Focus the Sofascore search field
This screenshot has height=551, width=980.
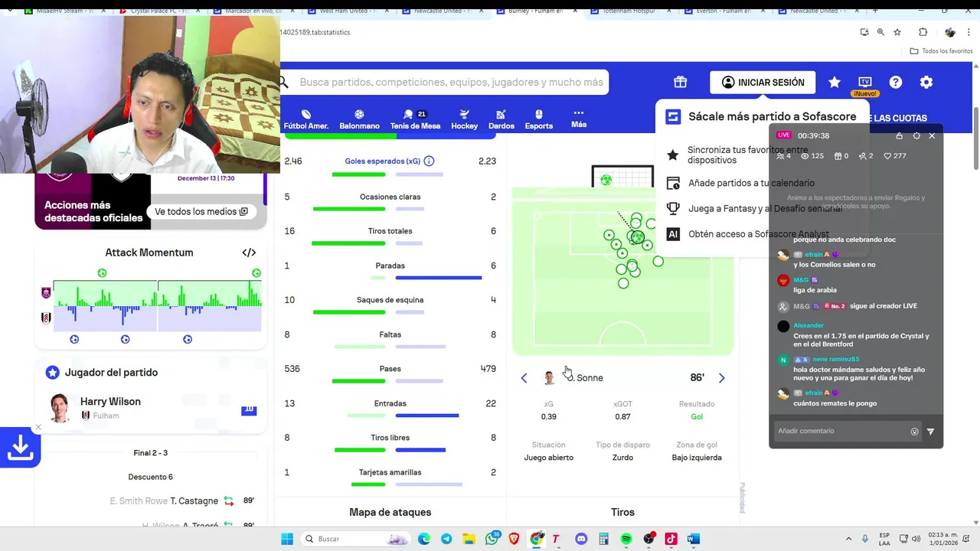(450, 82)
